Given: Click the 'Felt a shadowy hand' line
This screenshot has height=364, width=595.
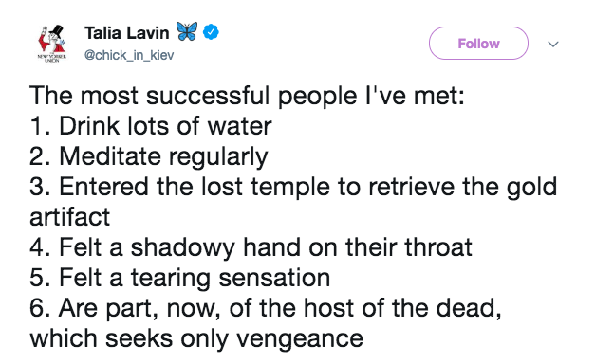Looking at the screenshot, I should [x=251, y=247].
